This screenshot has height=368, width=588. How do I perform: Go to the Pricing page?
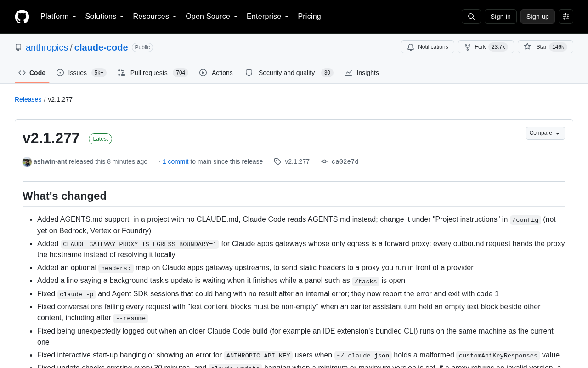[310, 17]
